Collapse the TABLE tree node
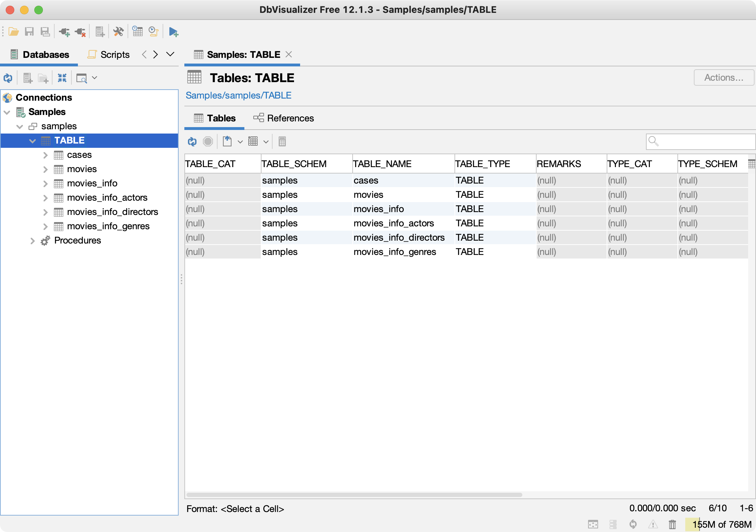This screenshot has height=532, width=756. click(x=33, y=141)
